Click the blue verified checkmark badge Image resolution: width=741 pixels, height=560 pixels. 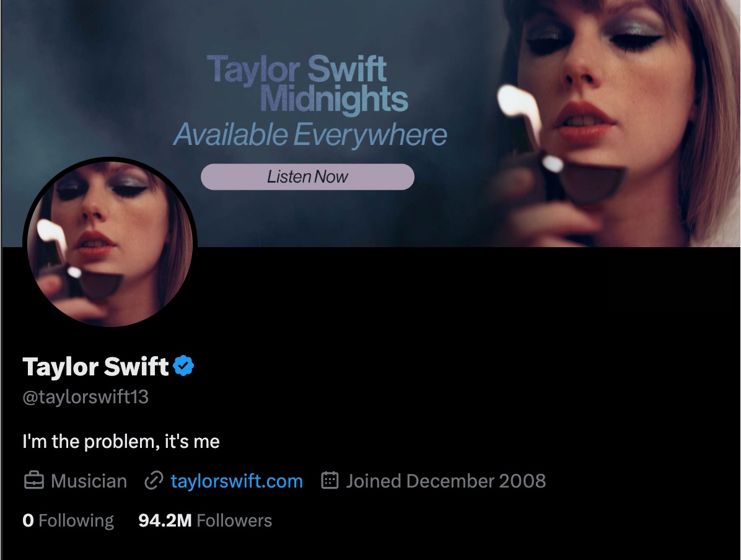point(184,365)
